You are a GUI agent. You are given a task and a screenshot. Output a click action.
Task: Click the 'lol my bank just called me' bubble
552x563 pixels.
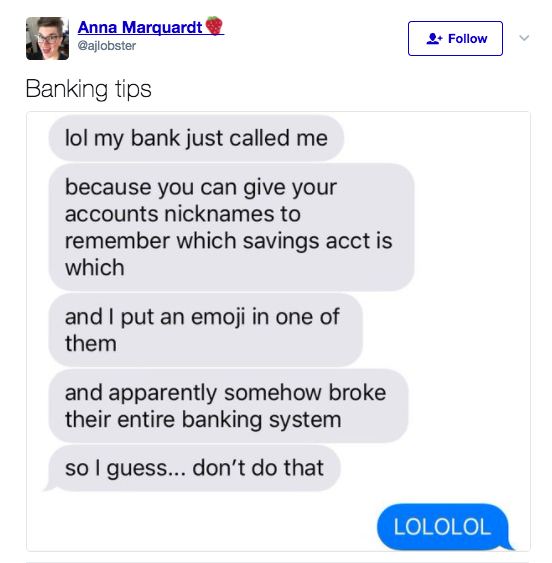pyautogui.click(x=196, y=138)
